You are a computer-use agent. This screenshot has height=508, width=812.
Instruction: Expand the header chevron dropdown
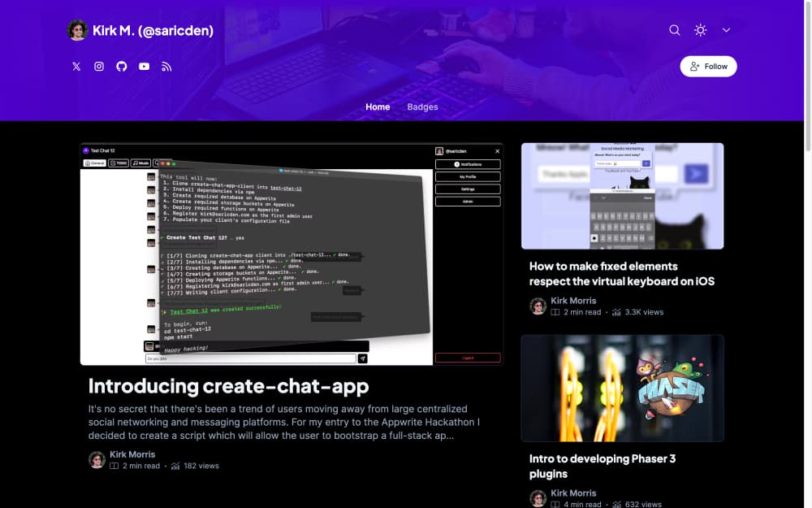(x=726, y=30)
